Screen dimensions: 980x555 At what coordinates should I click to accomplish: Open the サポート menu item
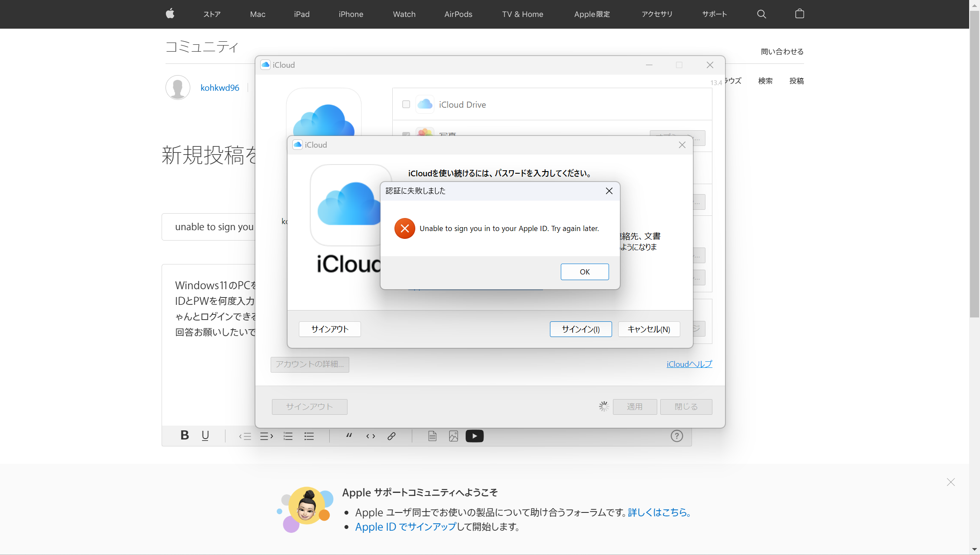(714, 14)
